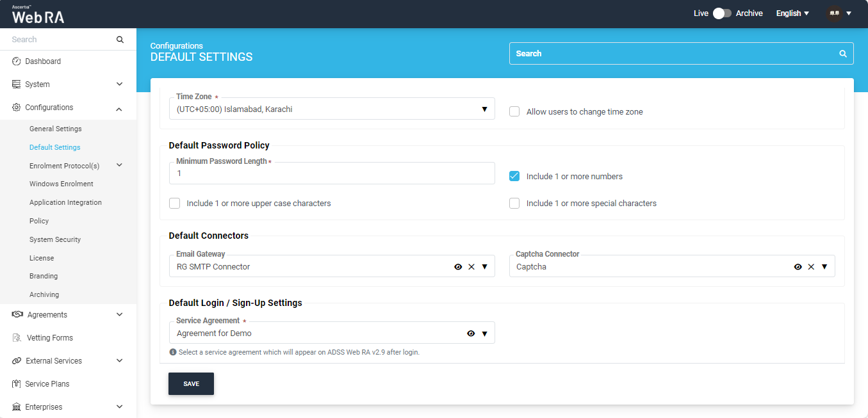Expand the Enrolment Protocol(s) submenu
Image resolution: width=868 pixels, height=418 pixels.
pos(119,166)
